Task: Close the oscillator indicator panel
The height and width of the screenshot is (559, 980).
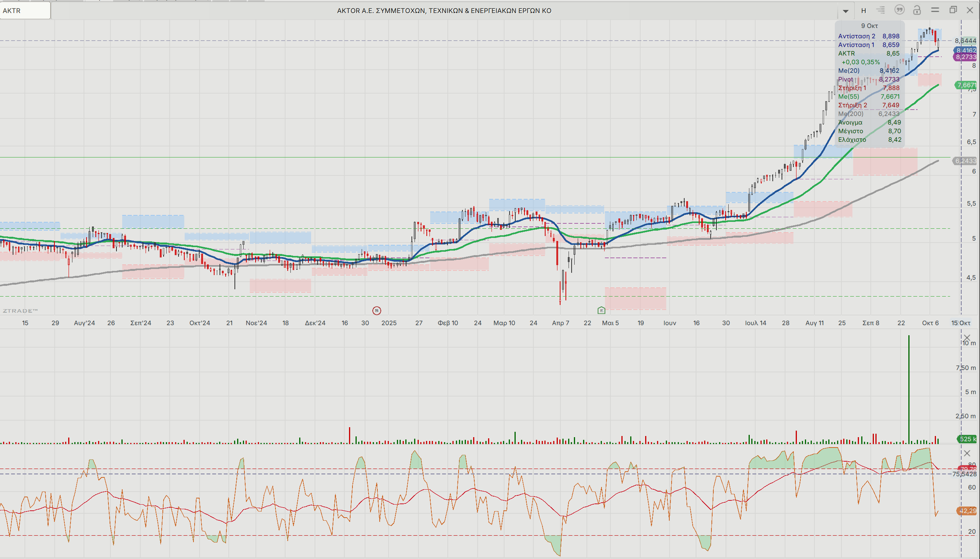Action: click(x=967, y=453)
